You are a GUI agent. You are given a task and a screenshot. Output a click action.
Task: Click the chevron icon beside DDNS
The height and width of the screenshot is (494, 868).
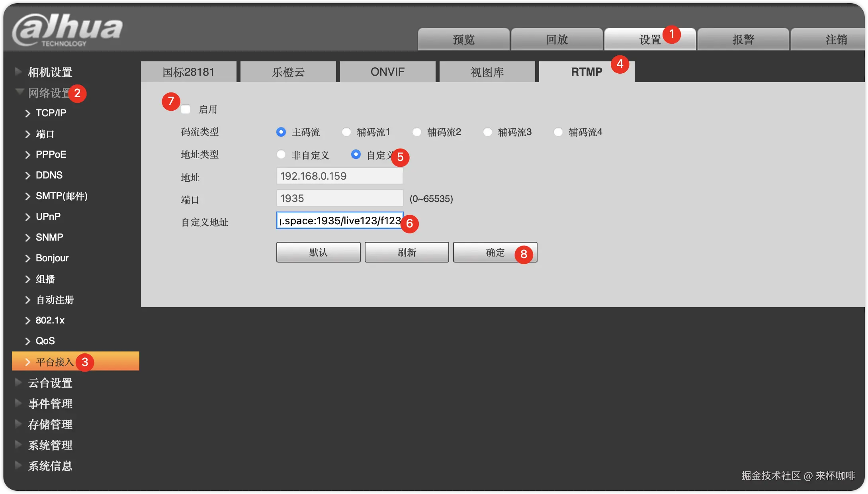27,176
